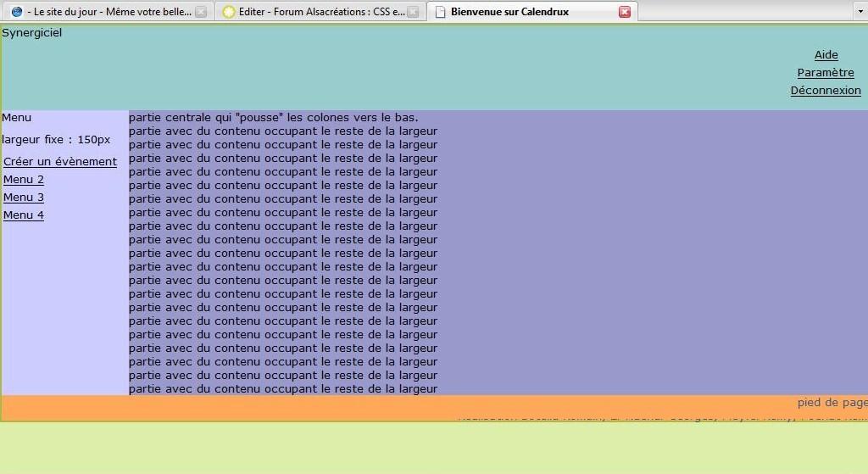Viewport: 868px width, 474px height.
Task: Click the line 'partie centrale qui "pousse" les colones'
Action: click(274, 117)
